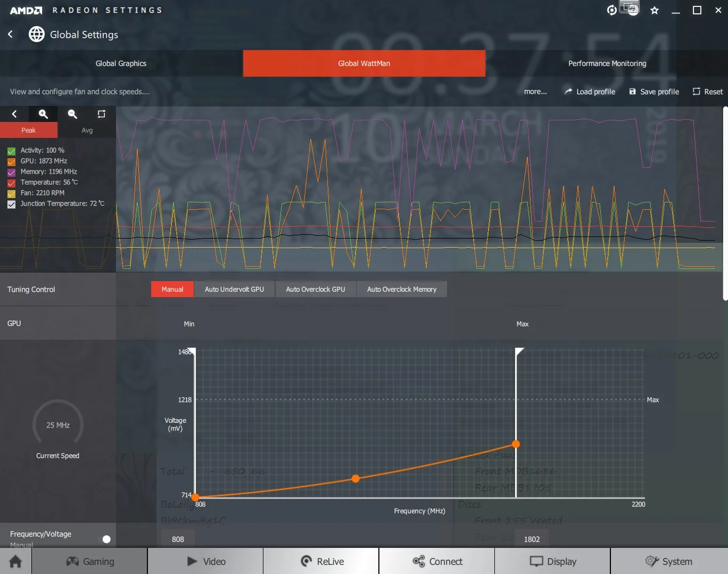The image size is (728, 574).
Task: Collapse the graph panel with left chevron
Action: coord(14,114)
